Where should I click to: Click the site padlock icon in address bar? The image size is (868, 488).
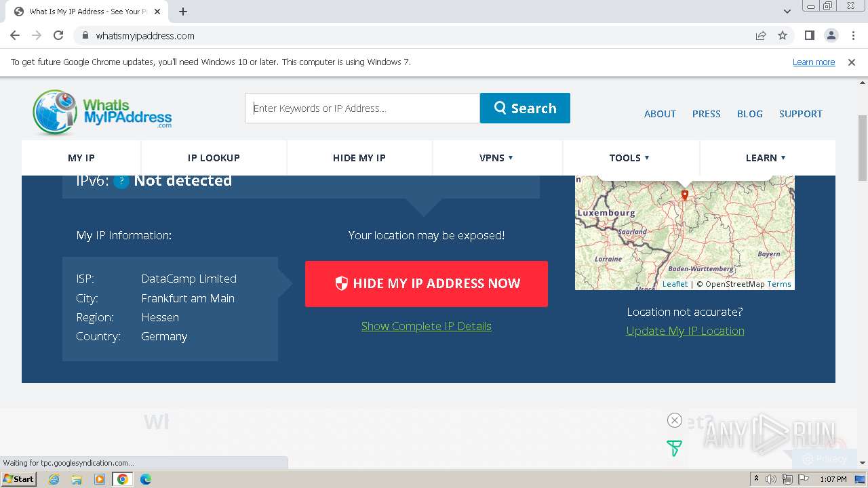[x=85, y=36]
